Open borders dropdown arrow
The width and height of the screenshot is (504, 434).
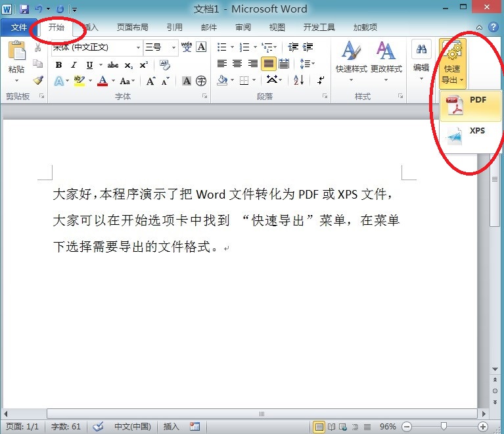[254, 80]
